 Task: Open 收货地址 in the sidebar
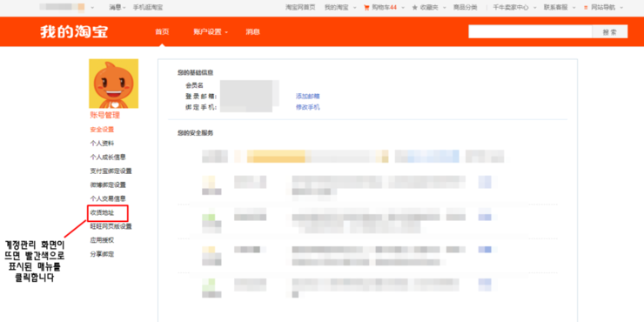(x=102, y=212)
